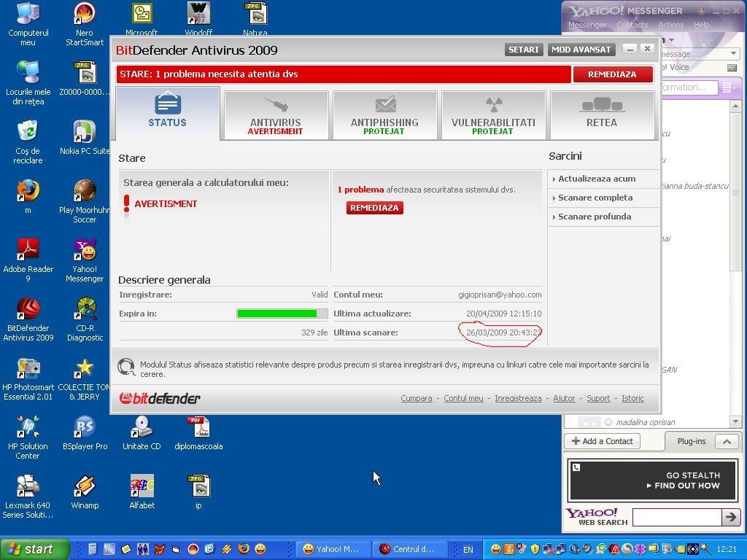Click the help info icon beside module description
This screenshot has width=747, height=560.
pyautogui.click(x=127, y=367)
